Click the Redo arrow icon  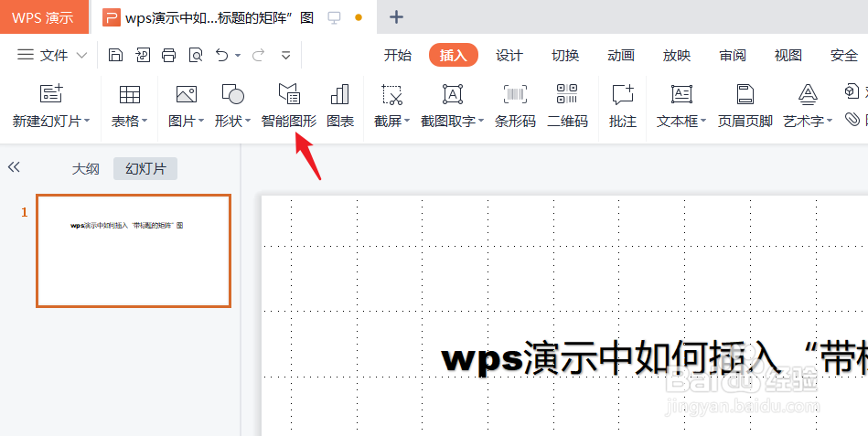pyautogui.click(x=258, y=55)
